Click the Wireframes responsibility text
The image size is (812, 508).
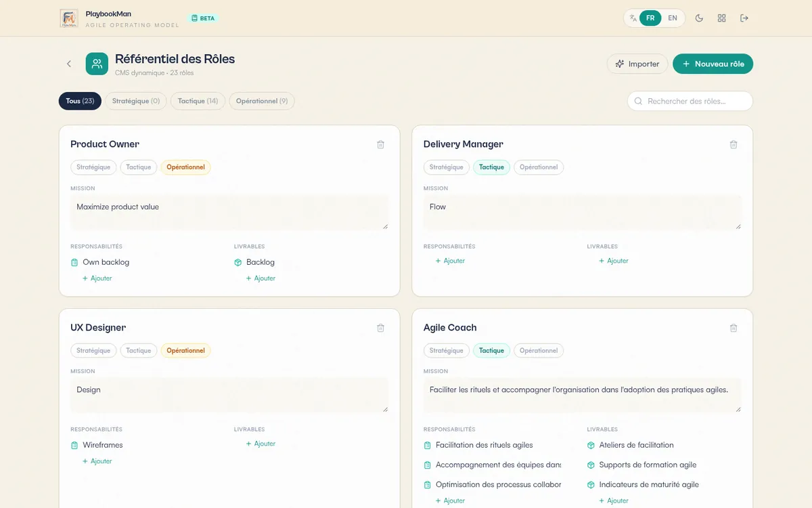tap(103, 445)
